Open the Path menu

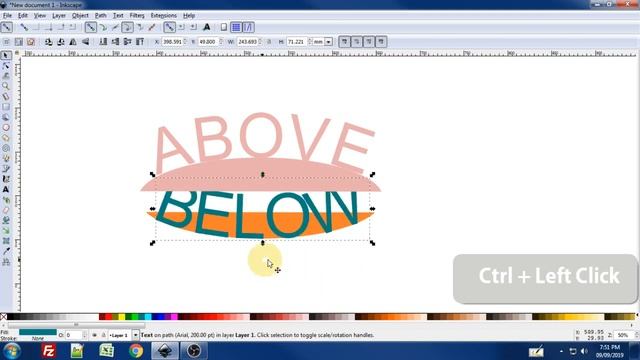[x=100, y=16]
